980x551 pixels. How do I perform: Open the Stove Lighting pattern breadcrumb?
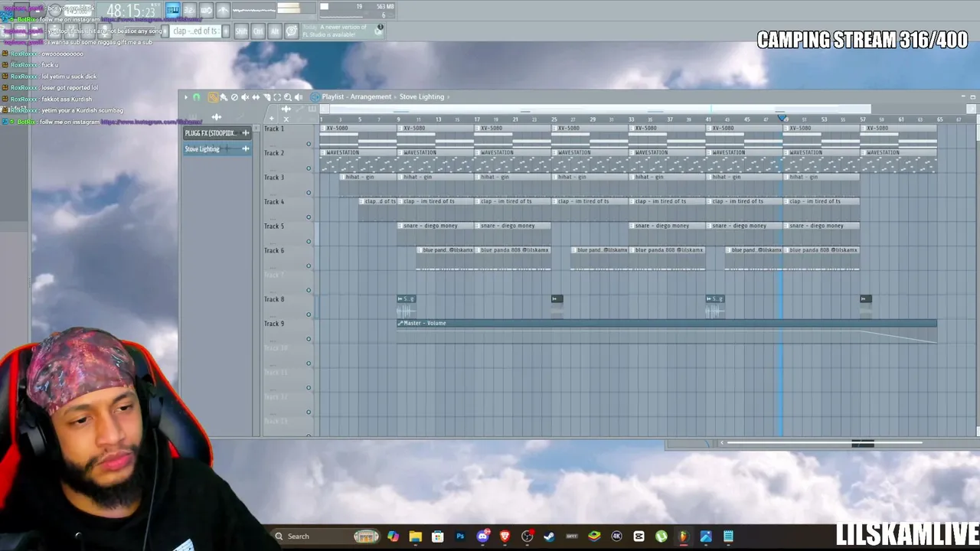coord(422,97)
